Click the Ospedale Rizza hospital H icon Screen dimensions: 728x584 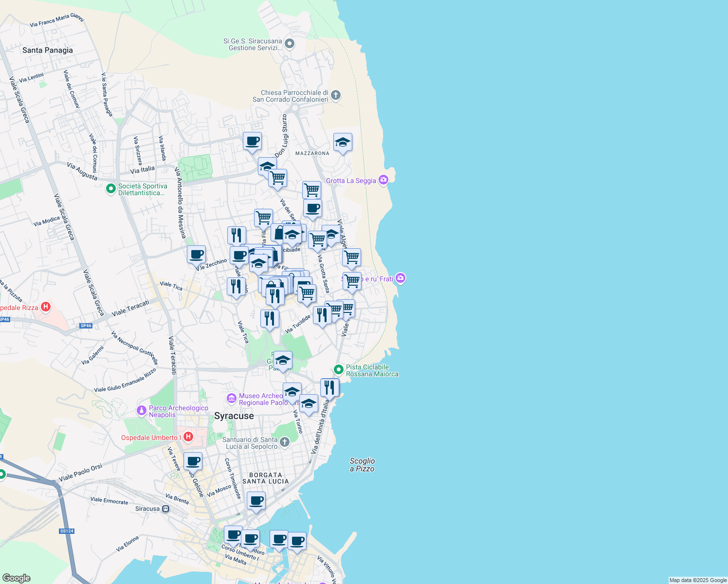(46, 307)
